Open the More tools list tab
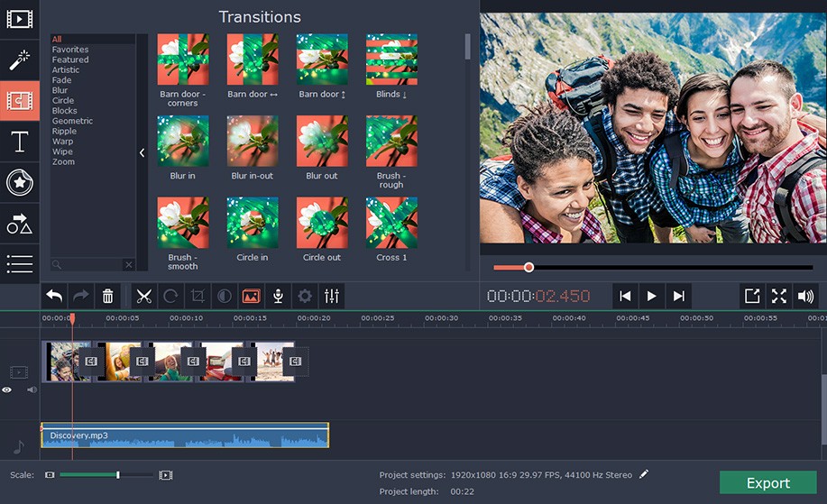The height and width of the screenshot is (504, 827). 20,263
